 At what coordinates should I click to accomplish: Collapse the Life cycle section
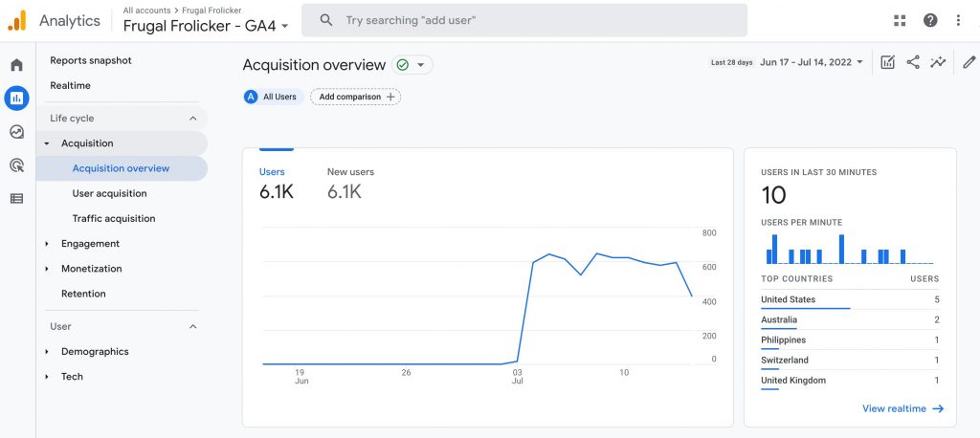click(193, 118)
